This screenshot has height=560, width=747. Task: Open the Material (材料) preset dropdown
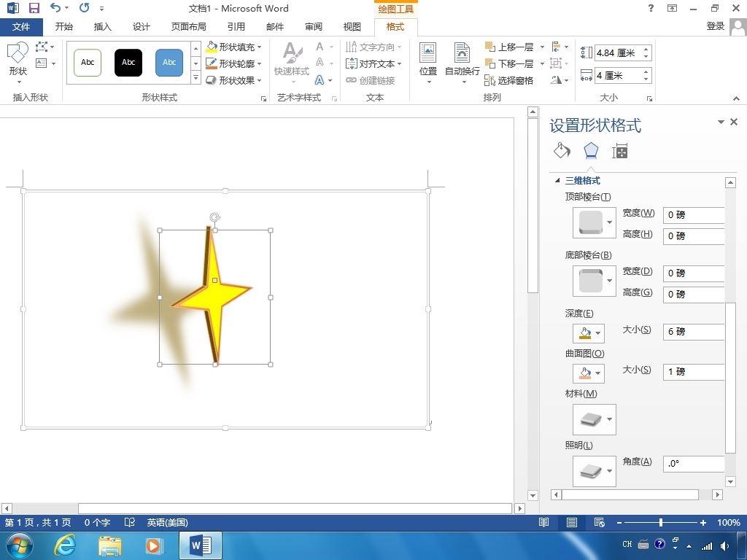pyautogui.click(x=594, y=419)
